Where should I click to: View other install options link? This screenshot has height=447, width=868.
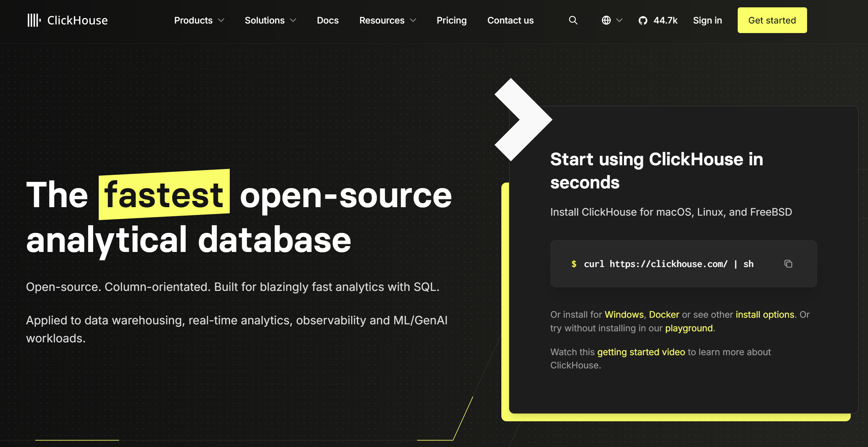pos(765,314)
